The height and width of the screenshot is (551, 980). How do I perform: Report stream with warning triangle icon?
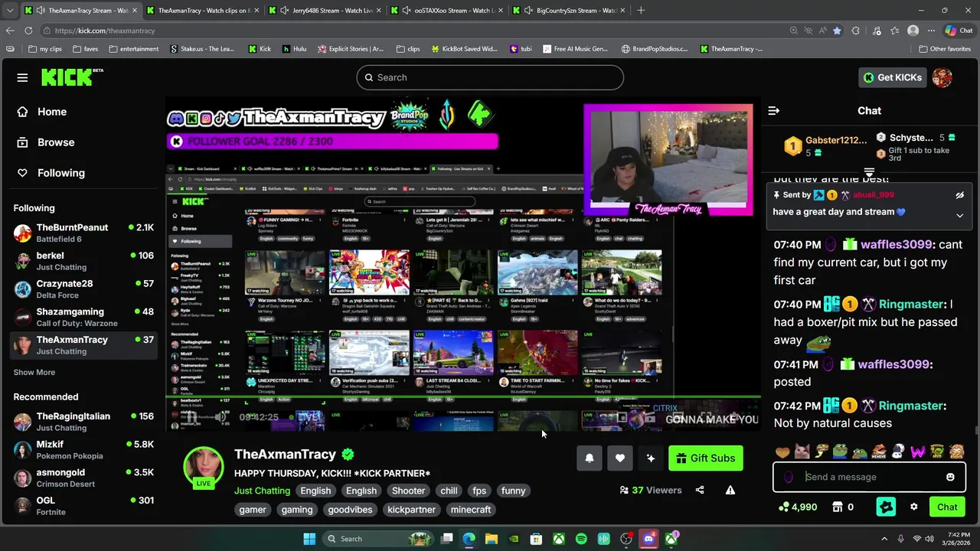coord(730,491)
